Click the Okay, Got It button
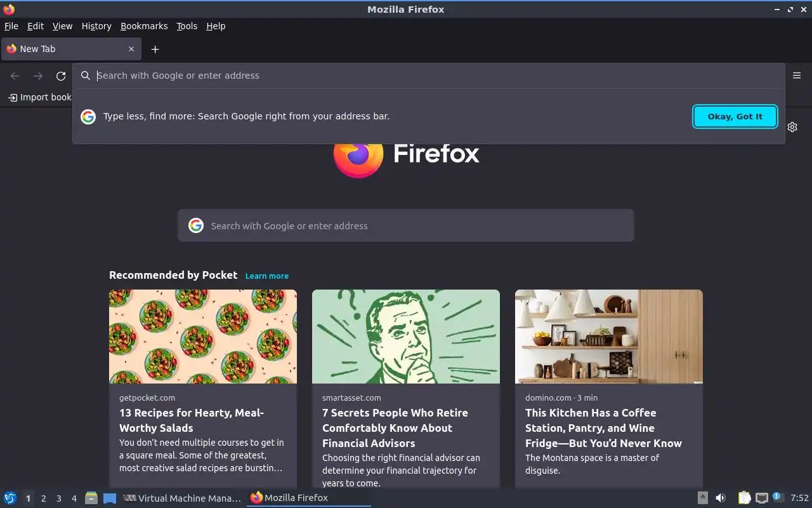This screenshot has height=508, width=812. coord(735,116)
